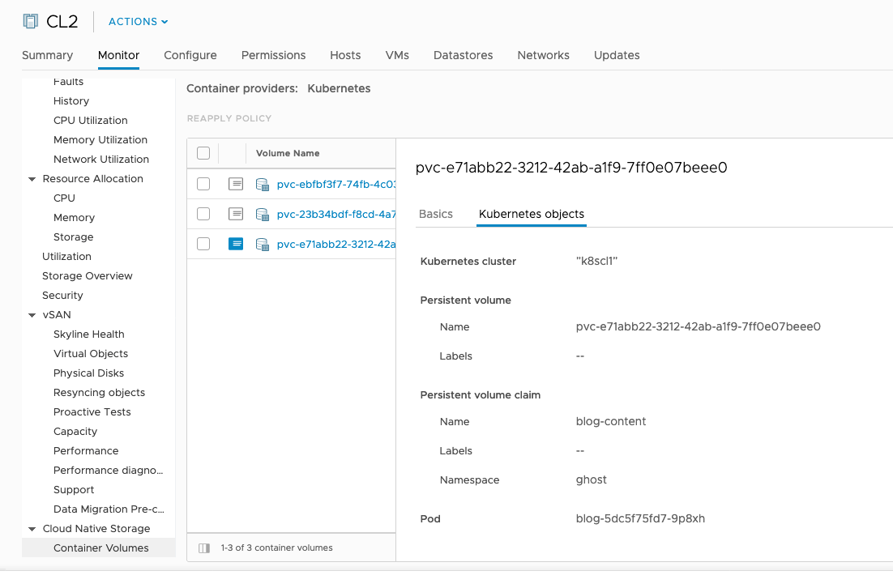Open the pvc-23b34bdf volume link
893x588 pixels.
point(335,215)
